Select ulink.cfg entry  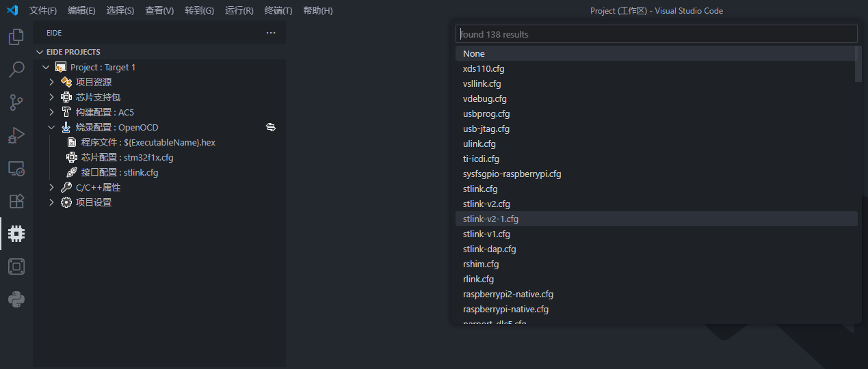(x=655, y=143)
